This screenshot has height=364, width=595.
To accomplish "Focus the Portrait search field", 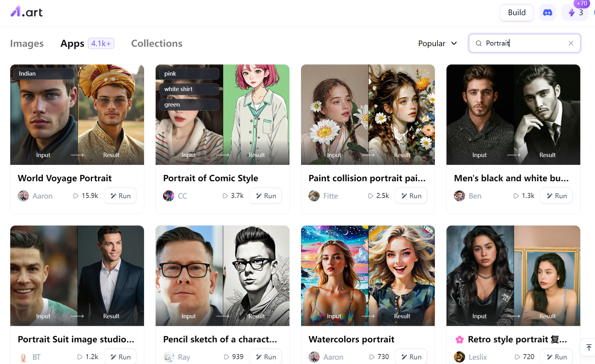I will click(x=525, y=43).
